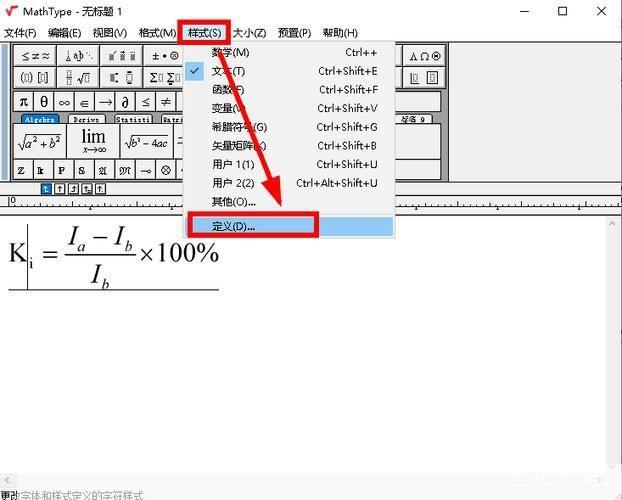622x500 pixels.
Task: Insert the Fraktur M symbol
Action: pos(125,170)
